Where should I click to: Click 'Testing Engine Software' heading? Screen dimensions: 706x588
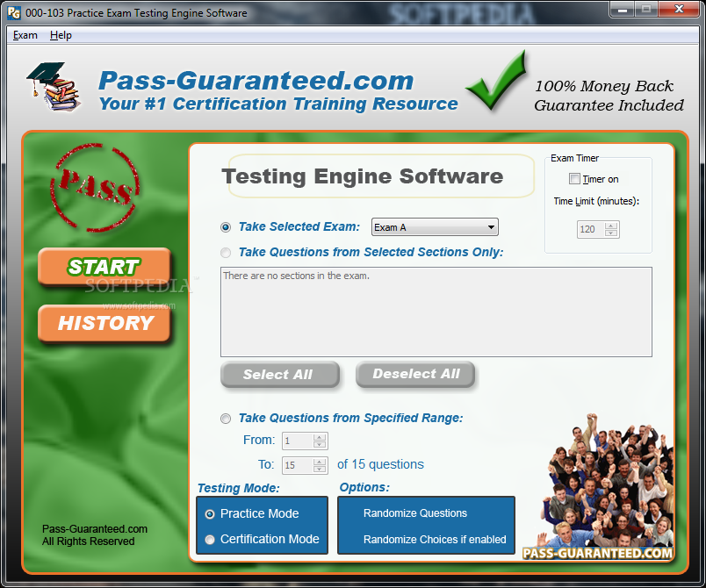point(362,176)
